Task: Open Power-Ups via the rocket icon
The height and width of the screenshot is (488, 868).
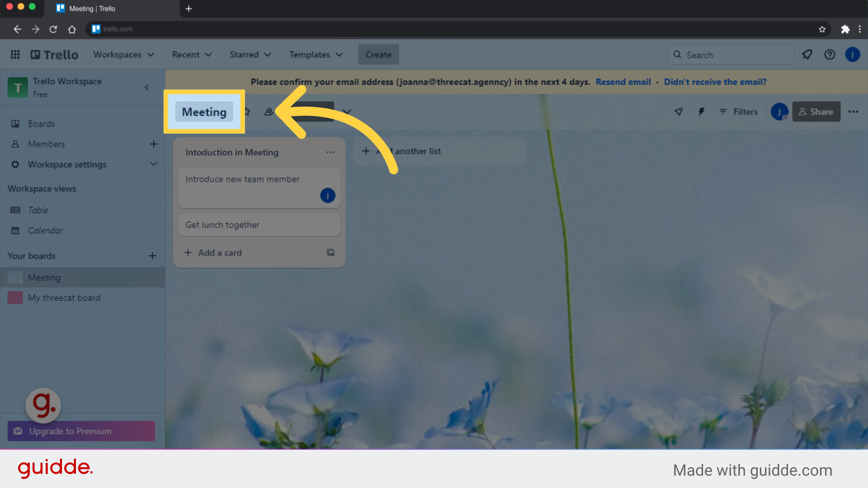Action: 678,112
